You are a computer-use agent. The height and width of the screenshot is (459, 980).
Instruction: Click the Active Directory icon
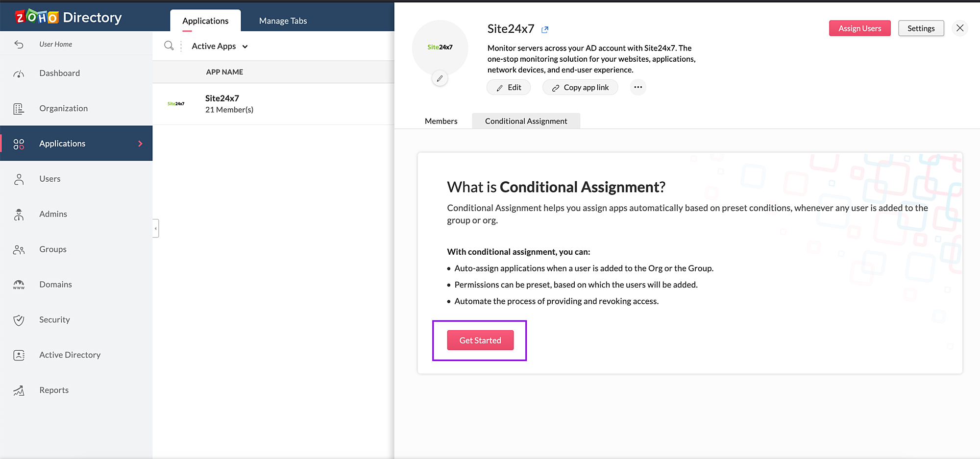[19, 355]
